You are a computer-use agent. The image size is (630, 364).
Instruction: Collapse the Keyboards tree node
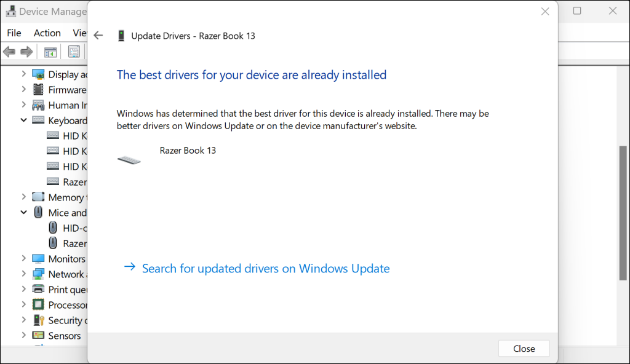click(x=23, y=121)
